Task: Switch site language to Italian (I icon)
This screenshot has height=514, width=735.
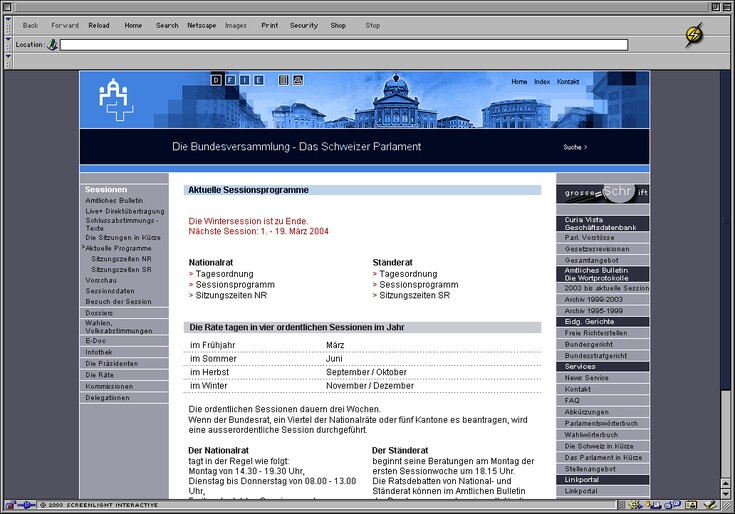Action: pyautogui.click(x=244, y=80)
